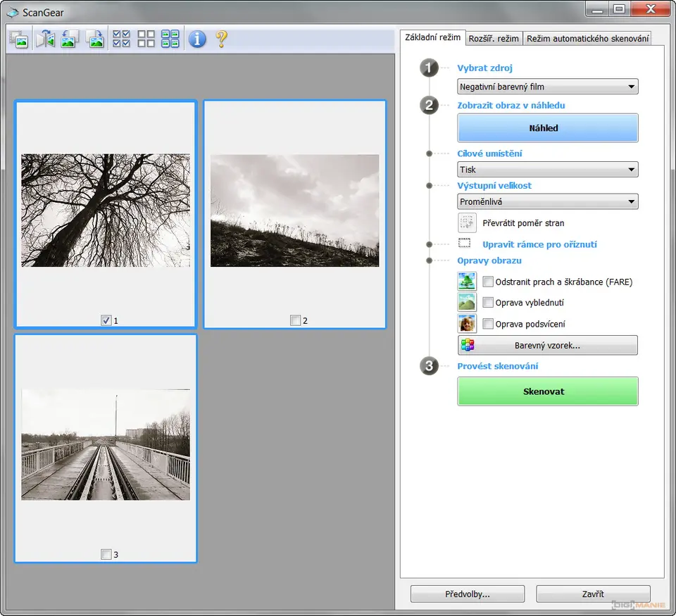Rotate image left using toolbar icon
The height and width of the screenshot is (616, 676).
pos(69,39)
